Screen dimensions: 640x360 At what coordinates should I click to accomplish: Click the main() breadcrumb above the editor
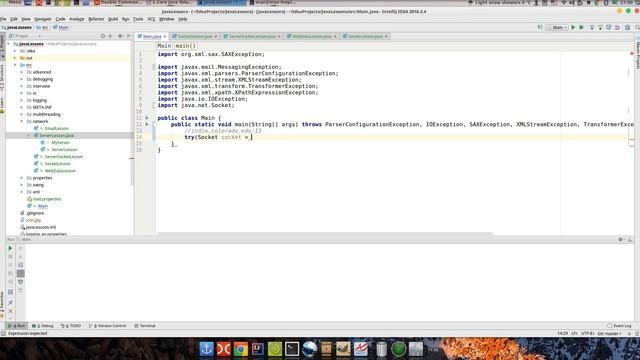click(186, 46)
